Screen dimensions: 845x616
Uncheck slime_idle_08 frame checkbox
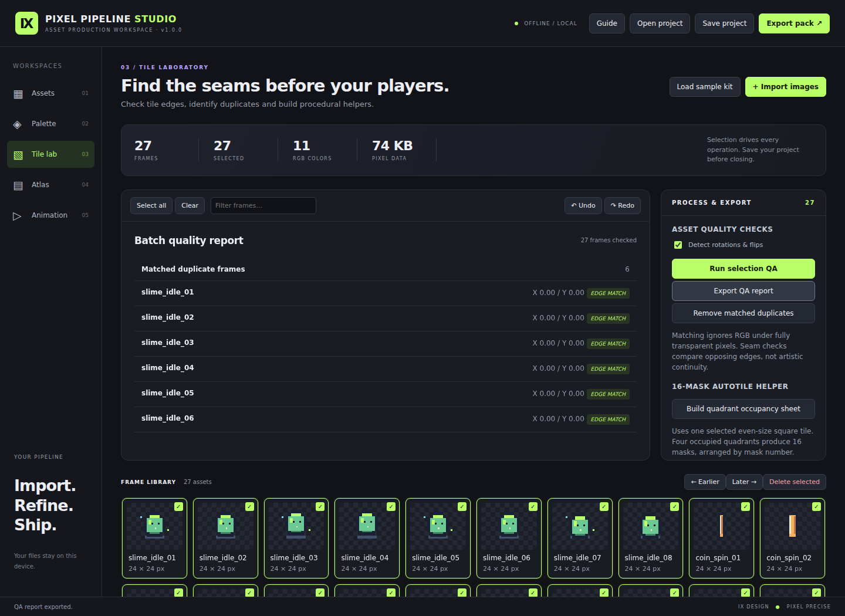point(674,506)
